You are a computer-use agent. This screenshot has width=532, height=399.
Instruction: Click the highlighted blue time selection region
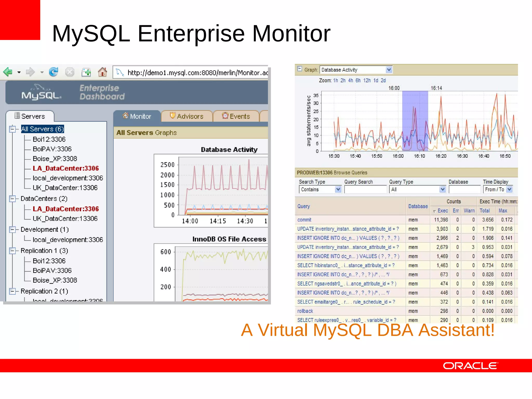pyautogui.click(x=415, y=121)
